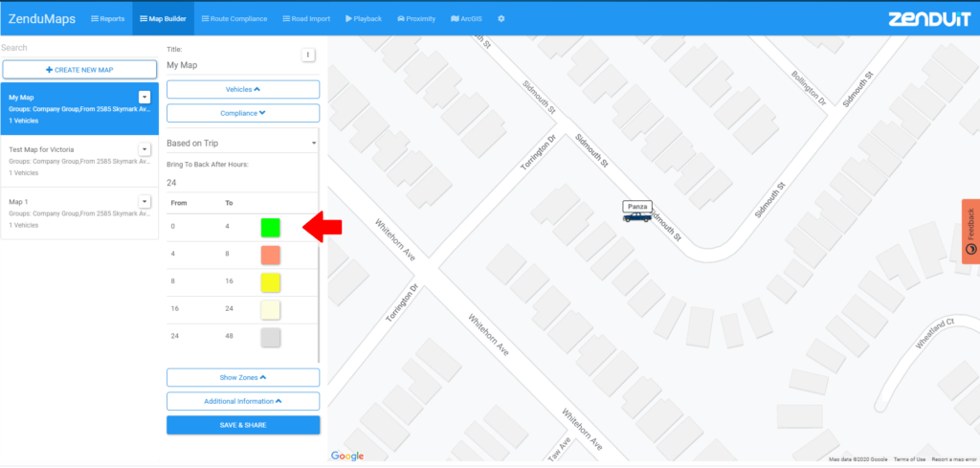Click the To column header
The height and width of the screenshot is (468, 980).
tap(229, 203)
